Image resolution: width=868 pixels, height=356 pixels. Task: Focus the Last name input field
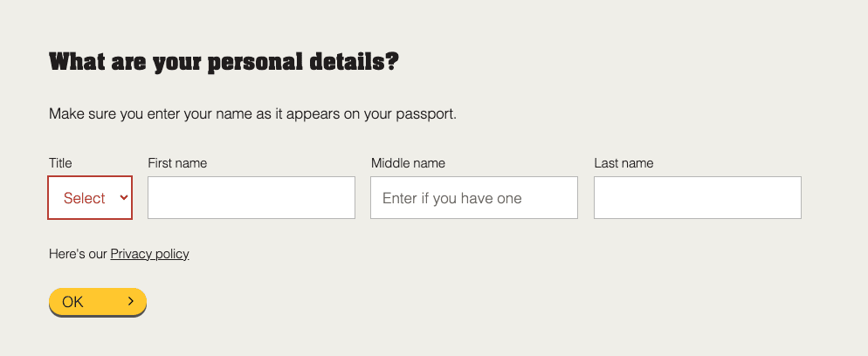tap(698, 197)
